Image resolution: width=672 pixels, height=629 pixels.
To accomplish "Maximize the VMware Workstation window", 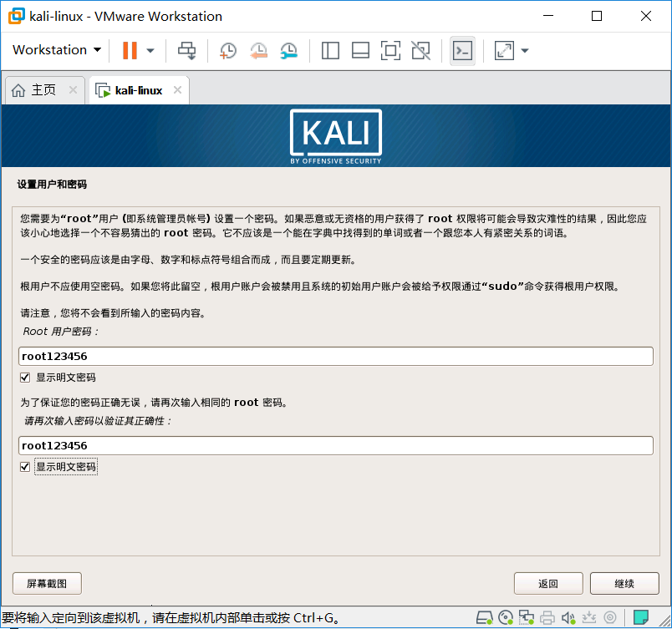I will pos(597,16).
